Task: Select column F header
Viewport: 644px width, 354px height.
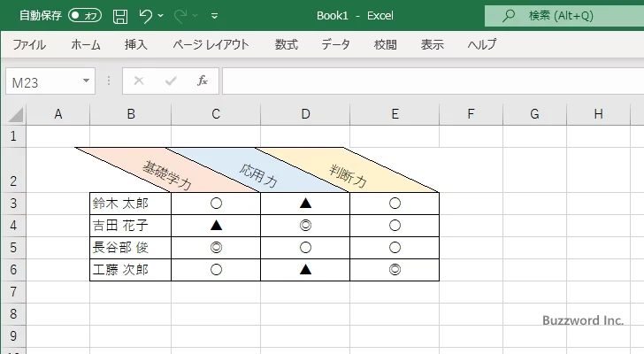Action: click(x=471, y=114)
